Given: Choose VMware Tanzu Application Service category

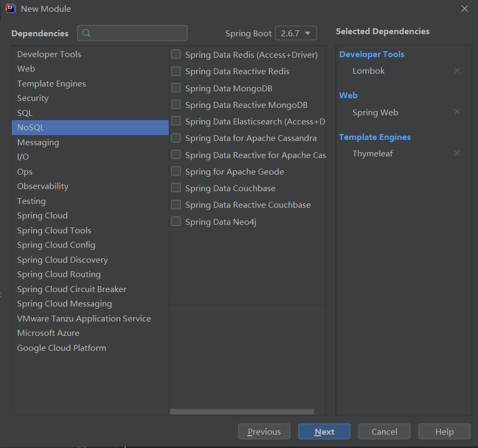Looking at the screenshot, I should click(90, 318).
